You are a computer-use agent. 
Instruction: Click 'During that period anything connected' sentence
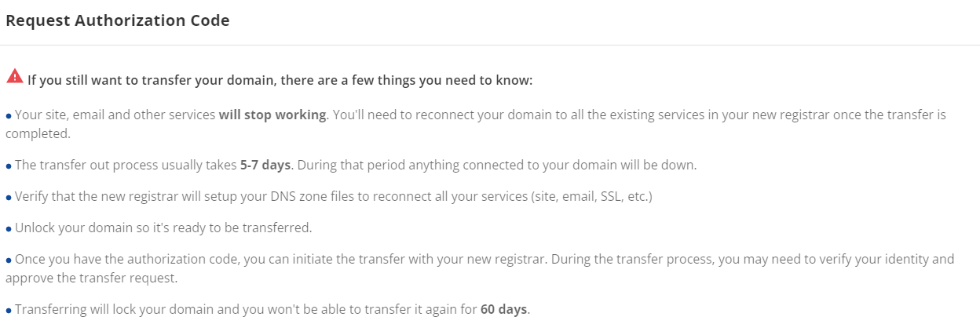496,166
